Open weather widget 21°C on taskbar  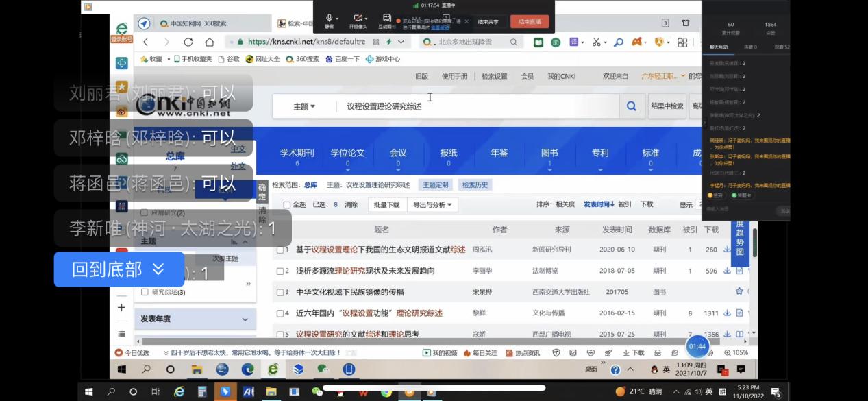638,392
